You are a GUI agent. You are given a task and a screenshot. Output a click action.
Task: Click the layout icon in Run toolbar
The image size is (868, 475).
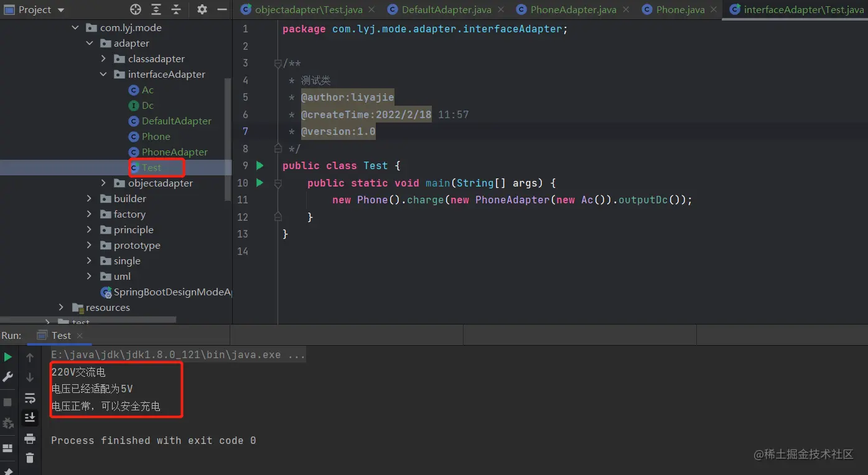pos(7,448)
